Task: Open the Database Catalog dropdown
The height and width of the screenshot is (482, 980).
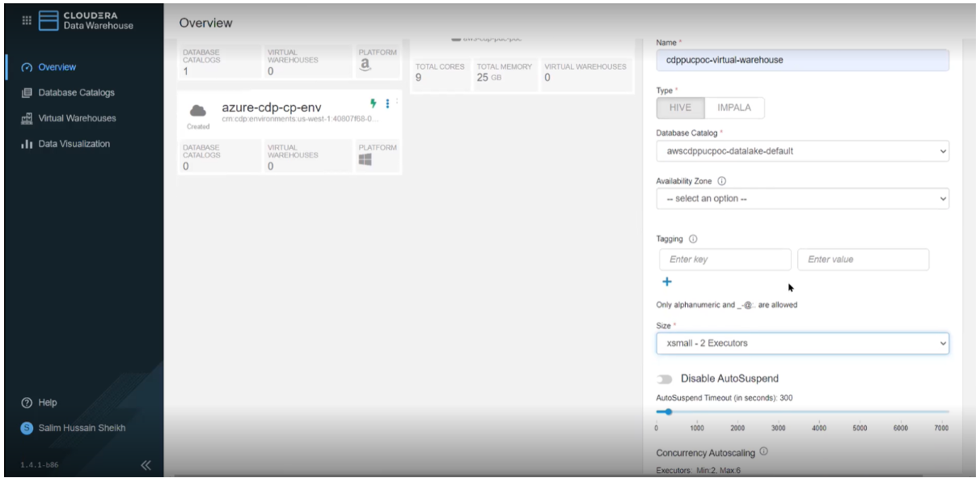Action: pos(801,150)
